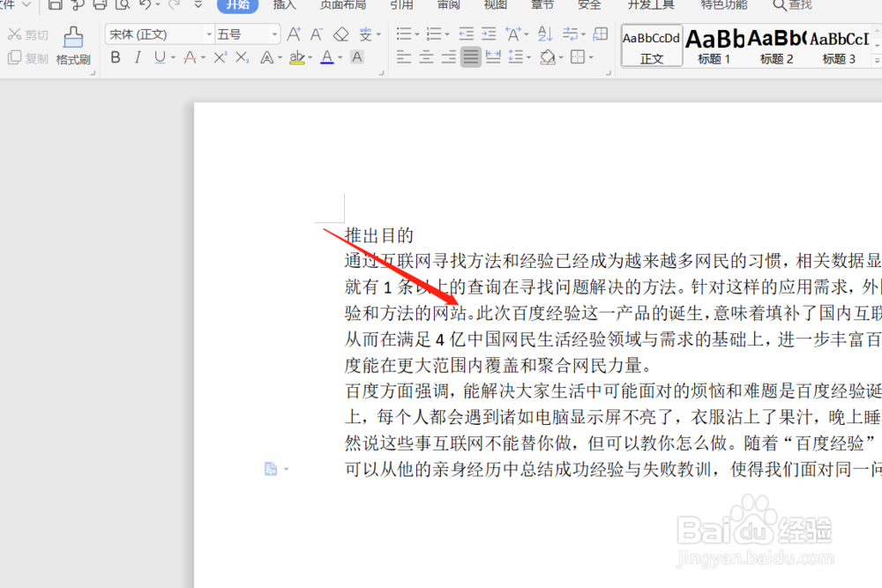Switch to the 插入 ribbon tab
This screenshot has width=882, height=588.
pyautogui.click(x=285, y=4)
